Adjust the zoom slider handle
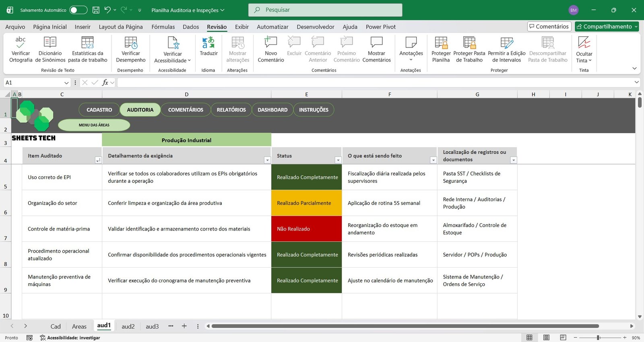Screen dimensions: 644x342 point(599,338)
